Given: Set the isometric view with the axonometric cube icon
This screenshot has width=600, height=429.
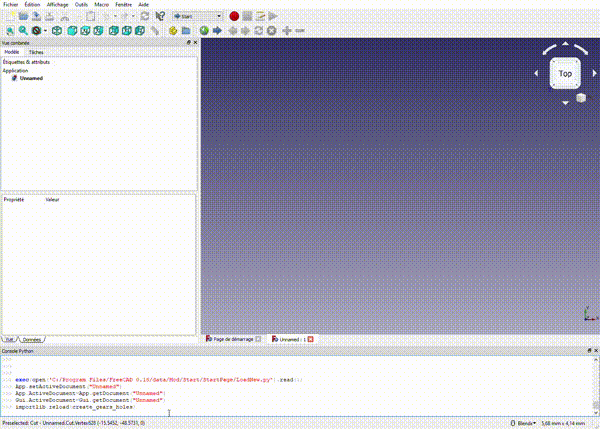Looking at the screenshot, I should (x=57, y=31).
